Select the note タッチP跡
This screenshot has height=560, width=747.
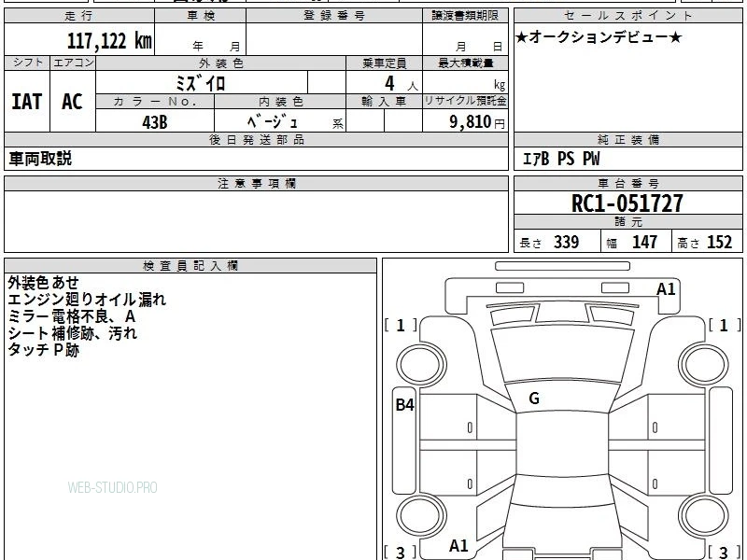43,349
